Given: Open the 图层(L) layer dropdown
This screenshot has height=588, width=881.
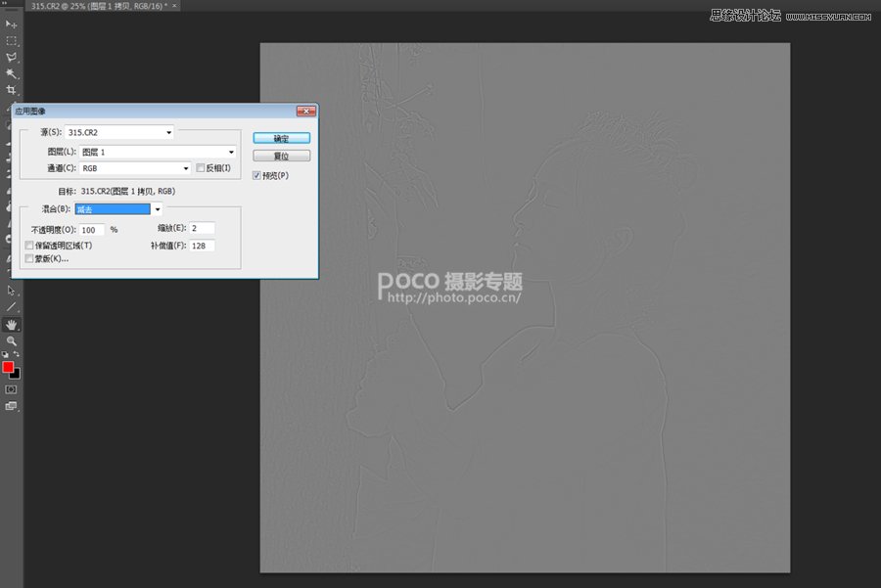Looking at the screenshot, I should click(158, 152).
